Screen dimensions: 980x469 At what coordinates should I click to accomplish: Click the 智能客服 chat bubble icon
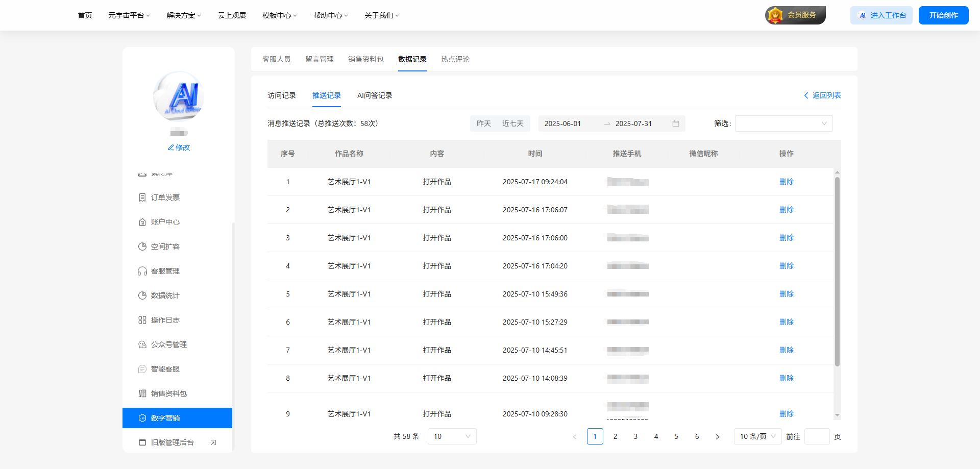[142, 369]
